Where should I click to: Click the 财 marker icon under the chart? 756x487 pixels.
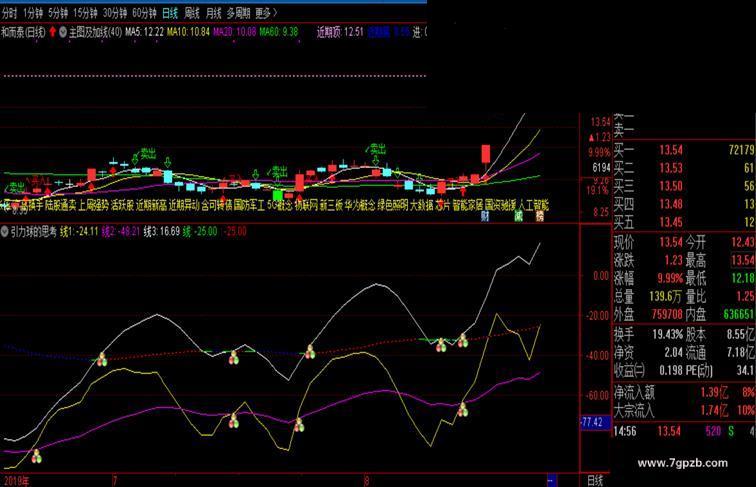point(485,216)
